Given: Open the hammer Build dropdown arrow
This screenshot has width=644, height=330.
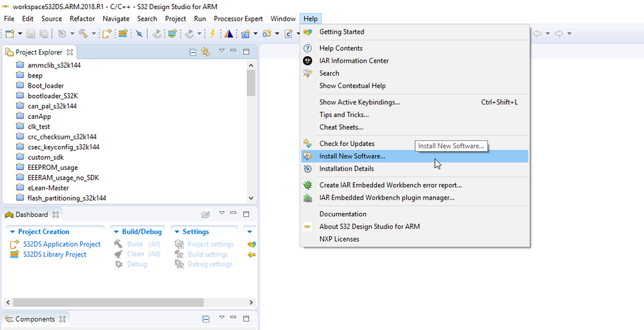Looking at the screenshot, I should pyautogui.click(x=94, y=34).
